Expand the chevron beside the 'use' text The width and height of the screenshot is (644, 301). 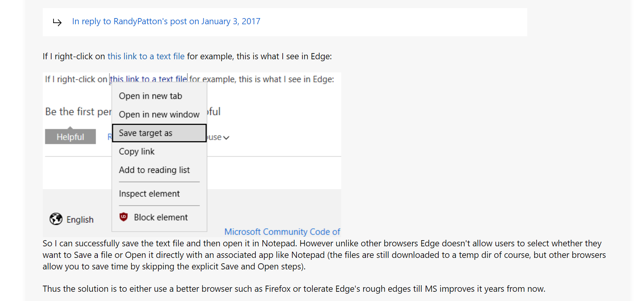tap(226, 138)
